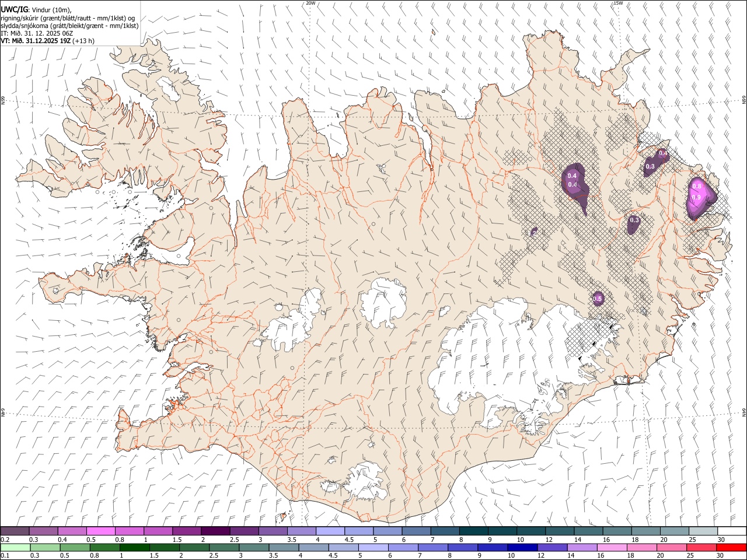
Task: Click the darkest purple swatch after 2 in the snow legend
Action: coord(215,531)
